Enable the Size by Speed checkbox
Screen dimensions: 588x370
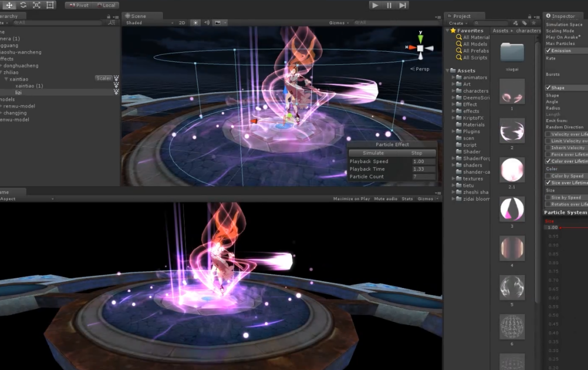tap(548, 198)
